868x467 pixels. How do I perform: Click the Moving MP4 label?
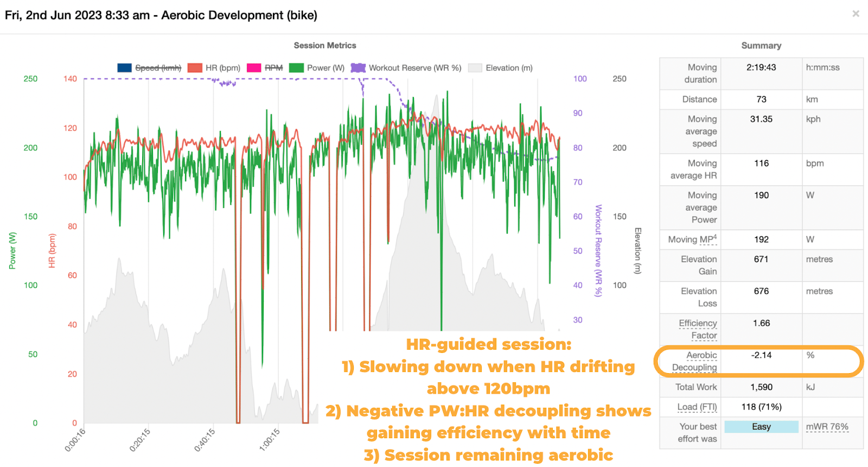(x=692, y=239)
